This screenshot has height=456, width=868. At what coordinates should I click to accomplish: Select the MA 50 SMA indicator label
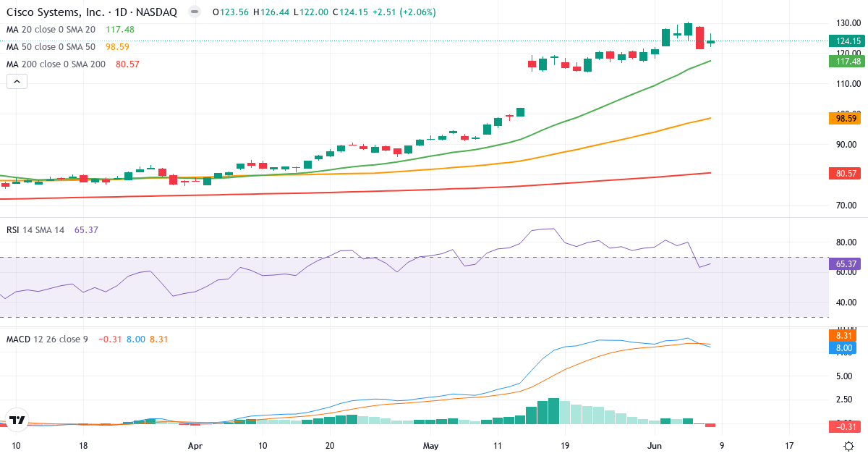point(51,47)
